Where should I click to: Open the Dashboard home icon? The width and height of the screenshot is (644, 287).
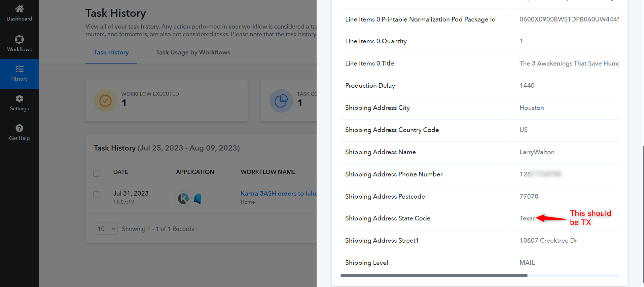click(19, 9)
